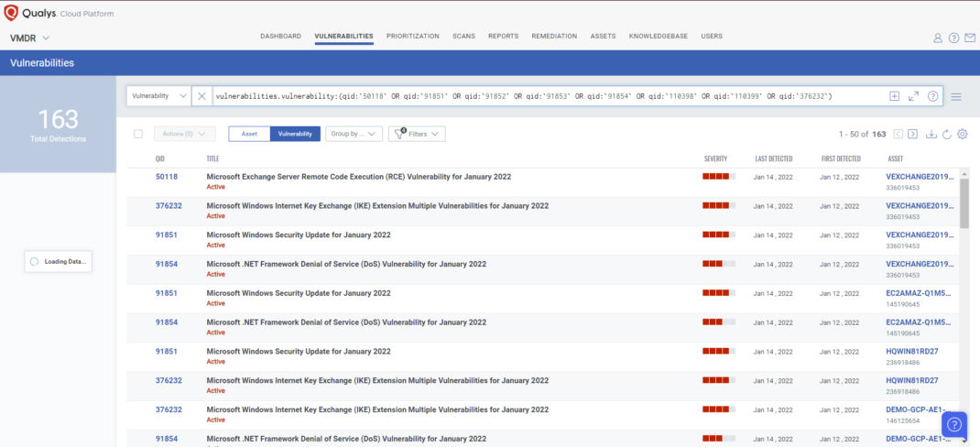Open asset VEXCHANGE2019 in the QID 50118 row

click(920, 177)
